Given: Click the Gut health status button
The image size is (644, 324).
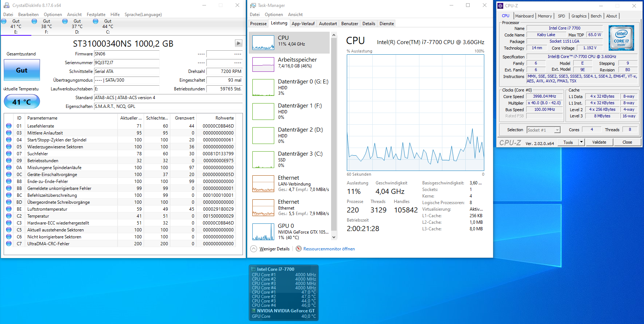Looking at the screenshot, I should point(22,70).
